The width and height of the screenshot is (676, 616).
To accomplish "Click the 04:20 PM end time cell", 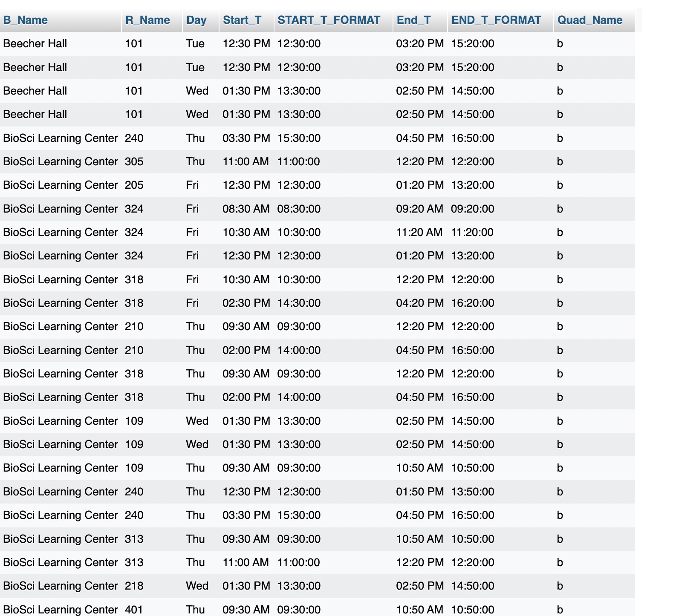I will pos(420,303).
